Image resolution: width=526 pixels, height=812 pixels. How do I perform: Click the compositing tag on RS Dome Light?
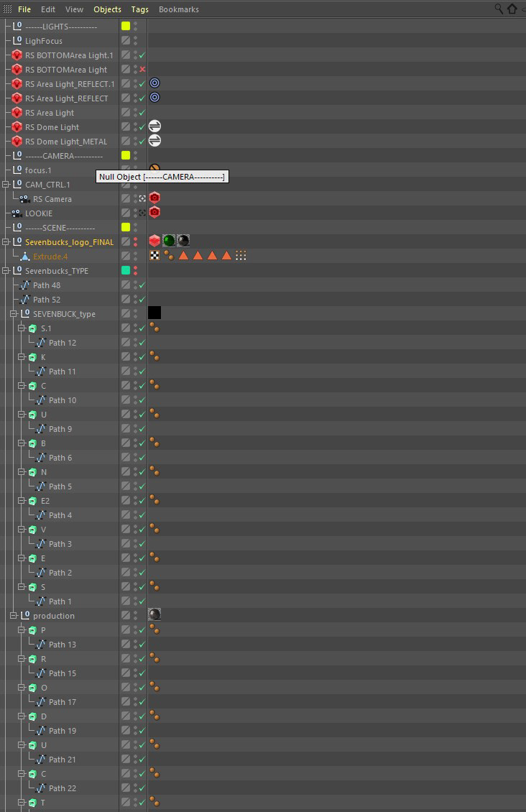pos(154,126)
